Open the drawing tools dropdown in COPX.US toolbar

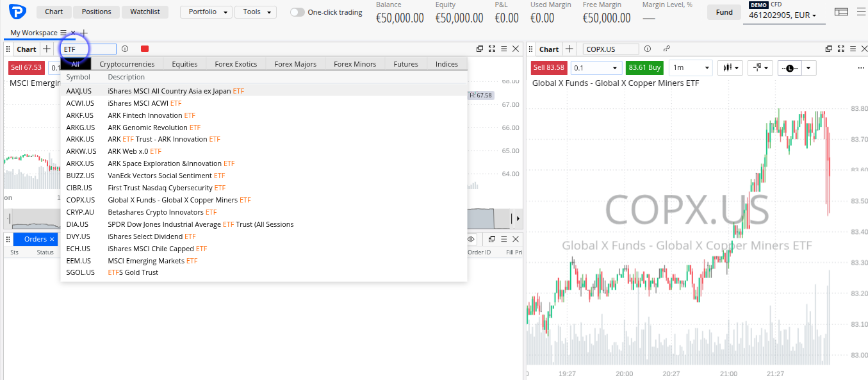point(760,68)
